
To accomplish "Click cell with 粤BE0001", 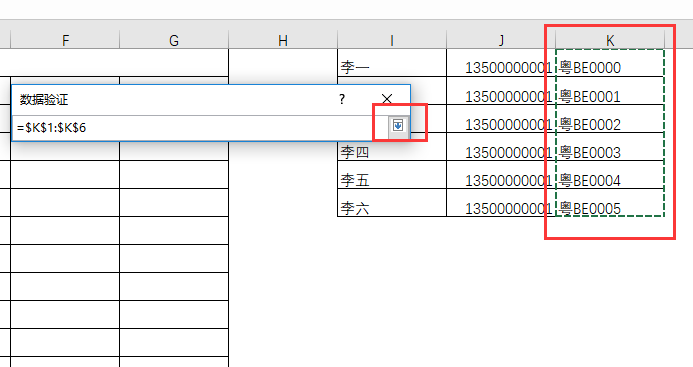I will 610,91.
